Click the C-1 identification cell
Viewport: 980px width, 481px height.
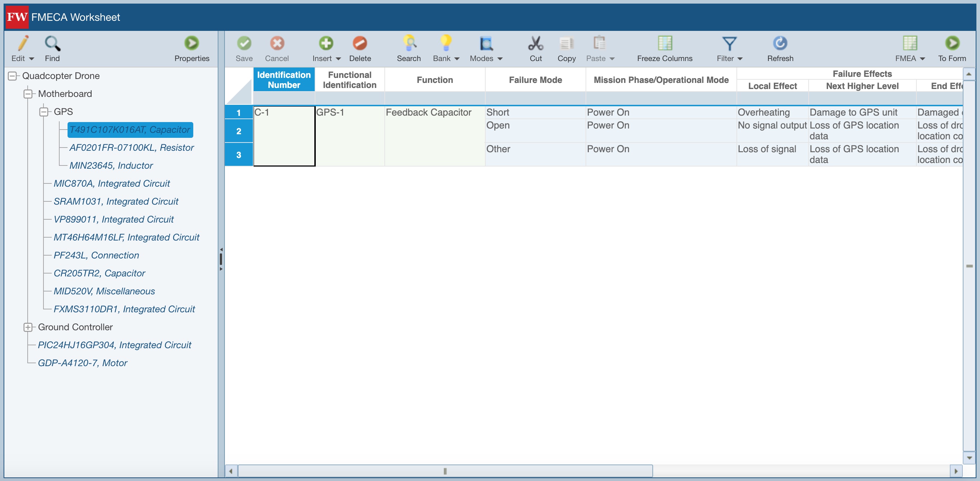click(x=284, y=136)
